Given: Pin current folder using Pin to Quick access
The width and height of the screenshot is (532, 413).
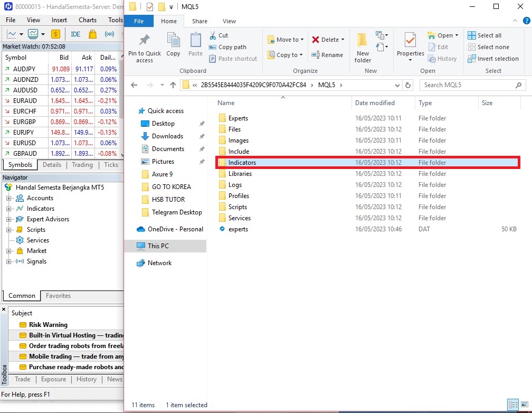Looking at the screenshot, I should [x=145, y=46].
